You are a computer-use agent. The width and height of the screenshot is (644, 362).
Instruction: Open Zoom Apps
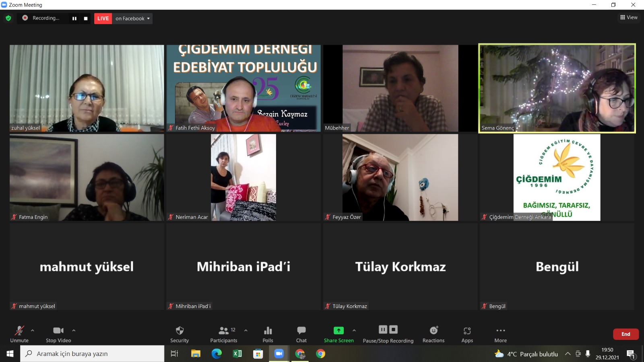point(467,334)
